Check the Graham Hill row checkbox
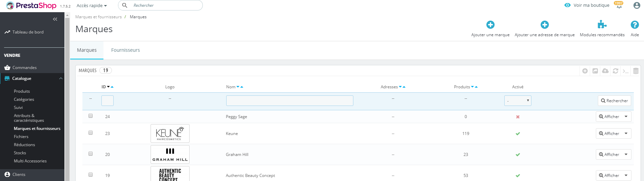This screenshot has height=181, width=644. pos(91,154)
